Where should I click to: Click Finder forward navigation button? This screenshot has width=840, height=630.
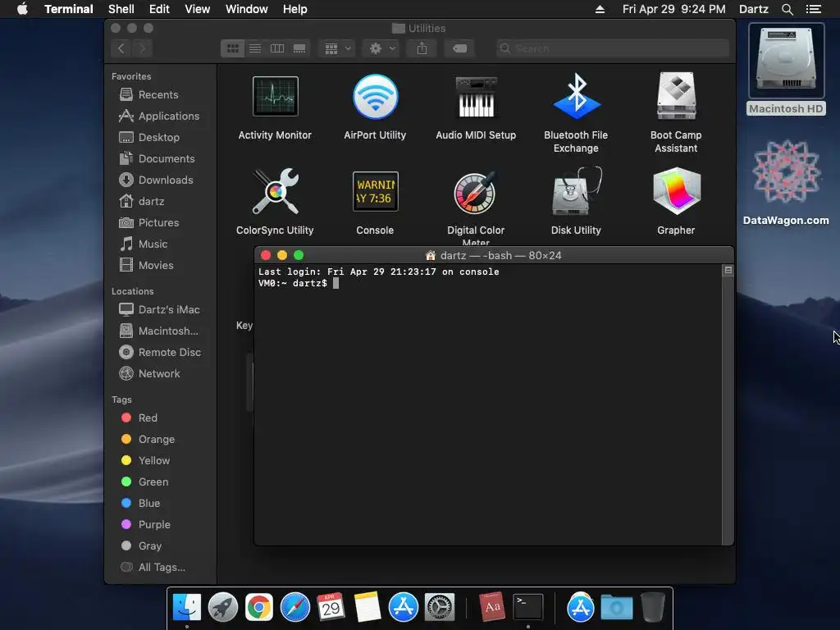point(142,48)
